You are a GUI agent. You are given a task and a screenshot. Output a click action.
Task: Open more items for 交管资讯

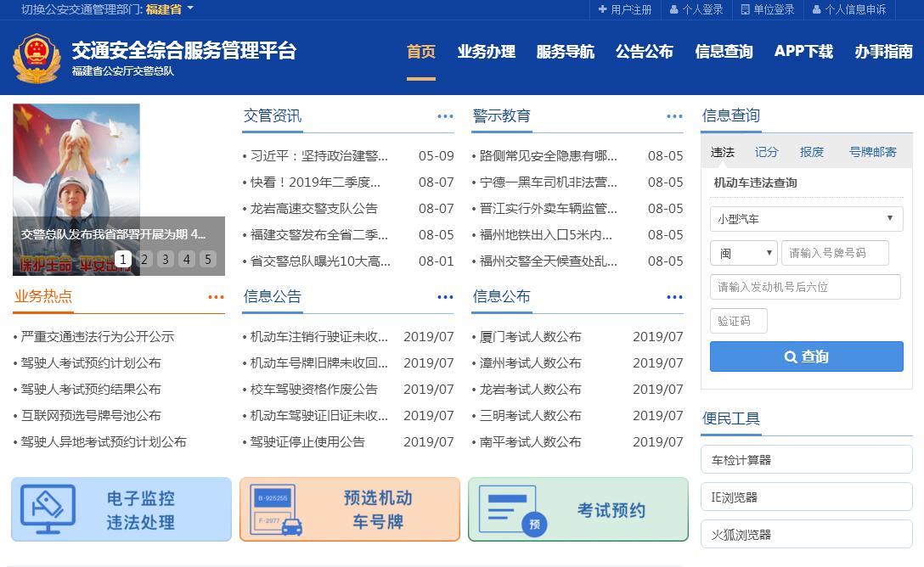click(445, 116)
